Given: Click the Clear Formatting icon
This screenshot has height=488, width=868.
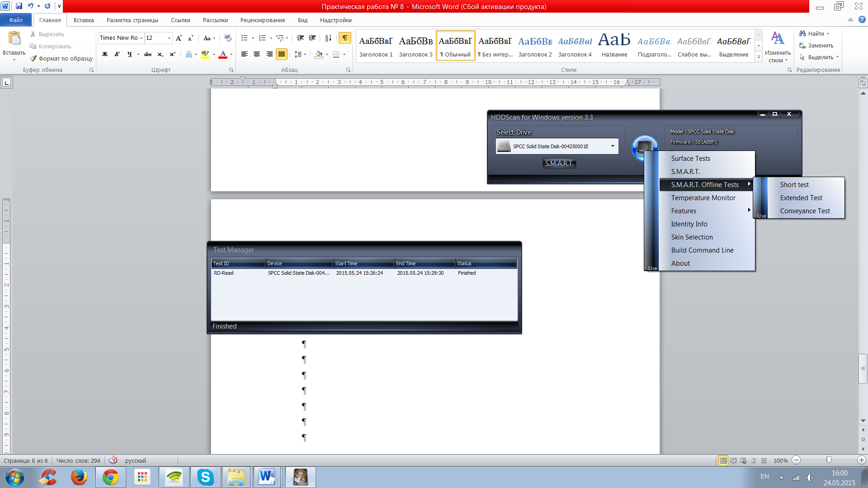Looking at the screenshot, I should (x=227, y=38).
